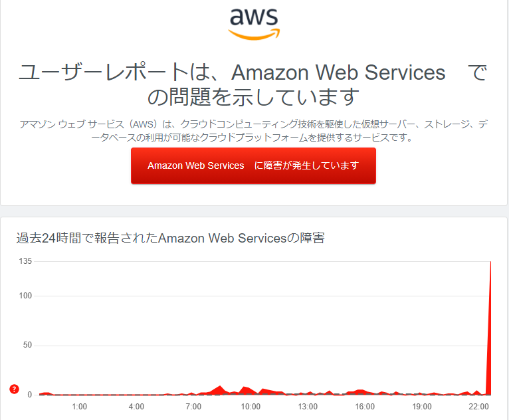
Task: Select the 19:00 time label on chart
Action: [422, 406]
